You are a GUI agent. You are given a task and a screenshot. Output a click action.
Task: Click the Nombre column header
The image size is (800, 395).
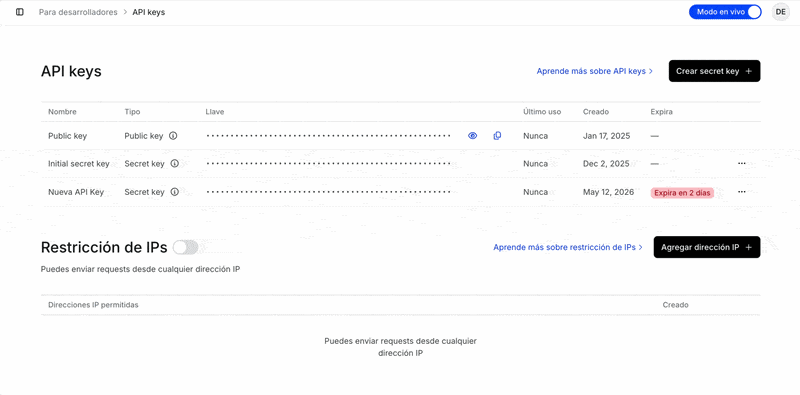(62, 112)
